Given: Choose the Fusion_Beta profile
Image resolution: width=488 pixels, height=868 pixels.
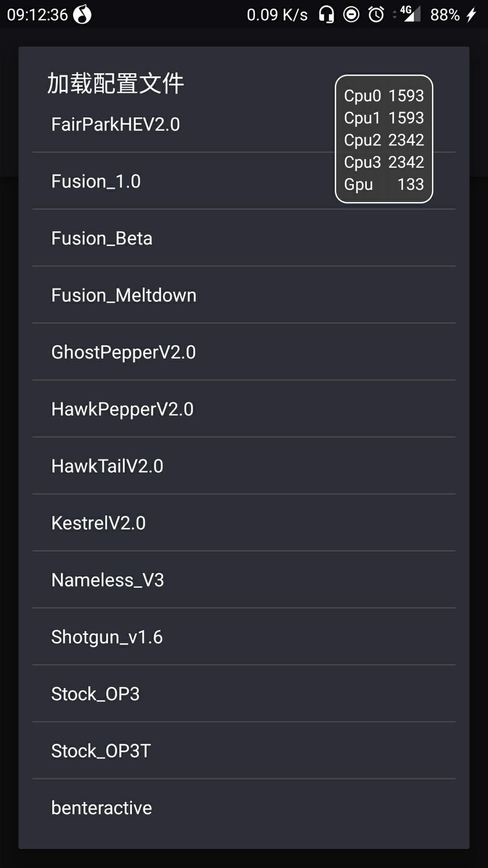Looking at the screenshot, I should click(x=243, y=238).
